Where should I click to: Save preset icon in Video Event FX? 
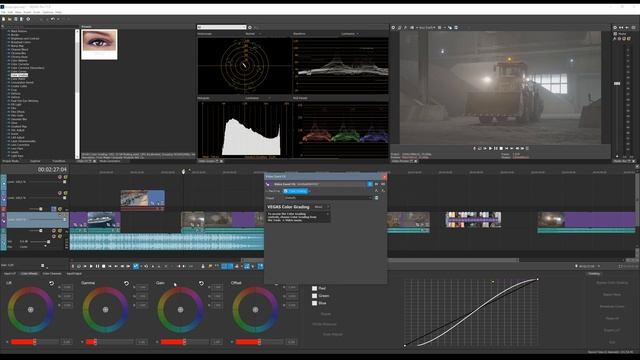tap(376, 198)
